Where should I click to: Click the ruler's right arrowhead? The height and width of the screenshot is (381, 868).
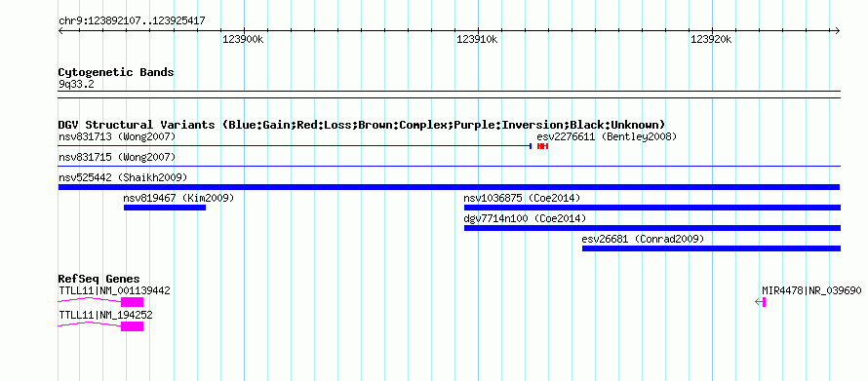click(x=838, y=30)
